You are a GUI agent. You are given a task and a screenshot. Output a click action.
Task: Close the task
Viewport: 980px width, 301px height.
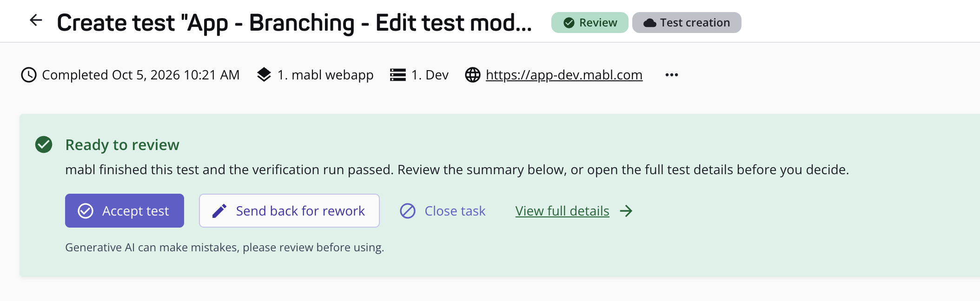click(443, 211)
